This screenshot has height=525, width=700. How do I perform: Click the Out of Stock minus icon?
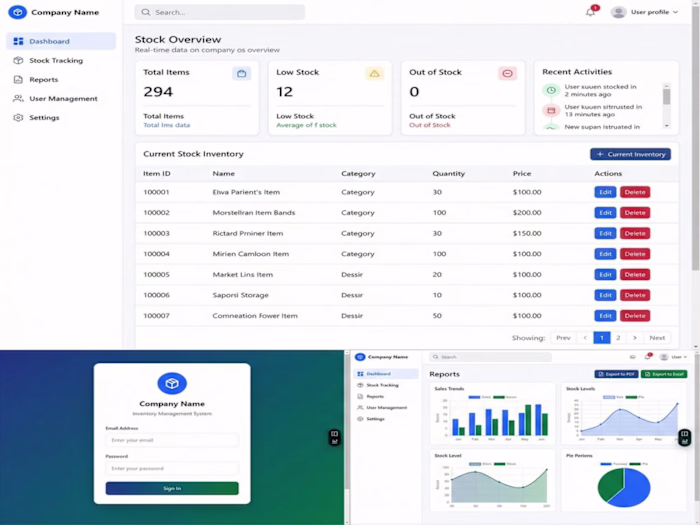pos(508,74)
